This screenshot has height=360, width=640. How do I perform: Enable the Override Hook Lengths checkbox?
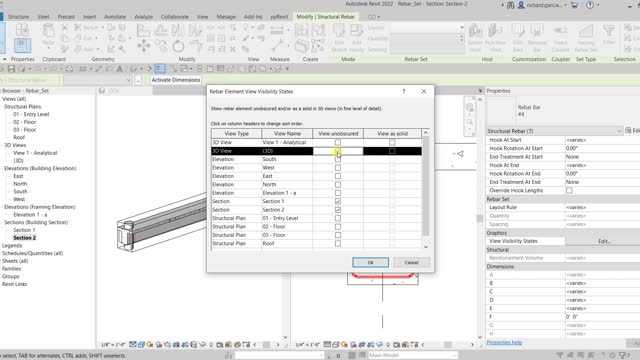(x=569, y=191)
